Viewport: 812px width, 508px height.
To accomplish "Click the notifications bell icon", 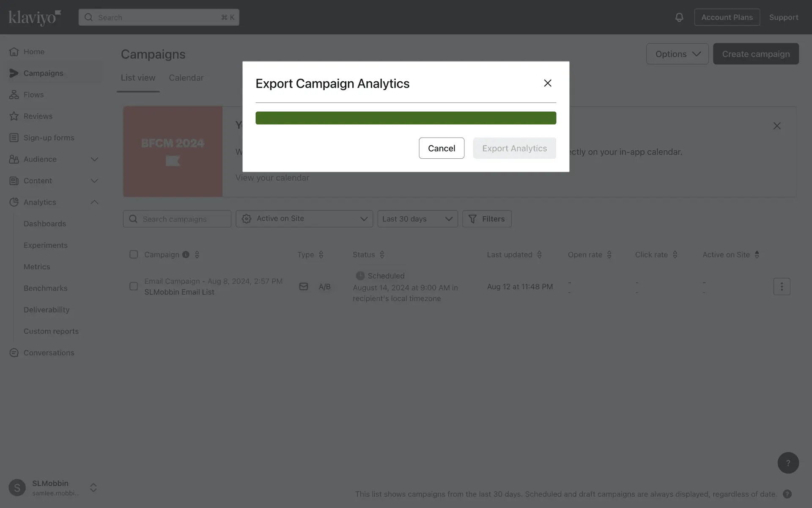I will tap(679, 17).
